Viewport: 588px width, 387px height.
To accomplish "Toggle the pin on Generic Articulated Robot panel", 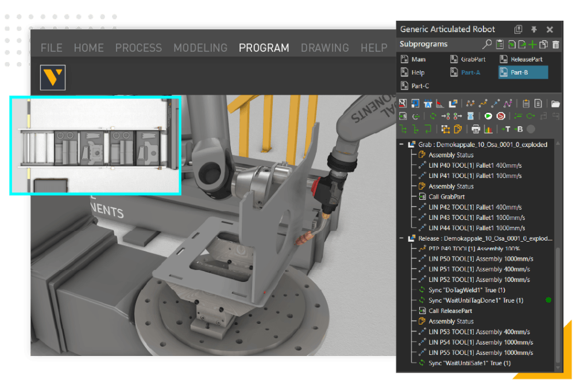I will tap(534, 29).
